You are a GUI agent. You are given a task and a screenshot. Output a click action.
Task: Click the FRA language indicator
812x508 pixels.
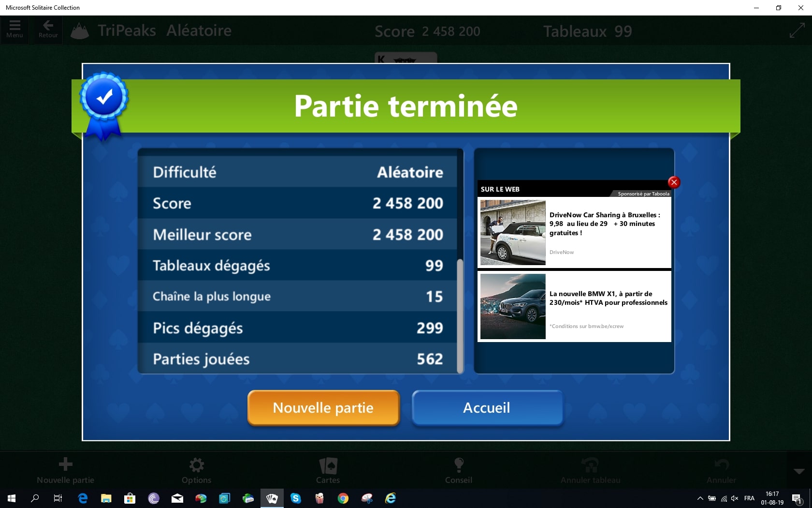pyautogui.click(x=749, y=498)
